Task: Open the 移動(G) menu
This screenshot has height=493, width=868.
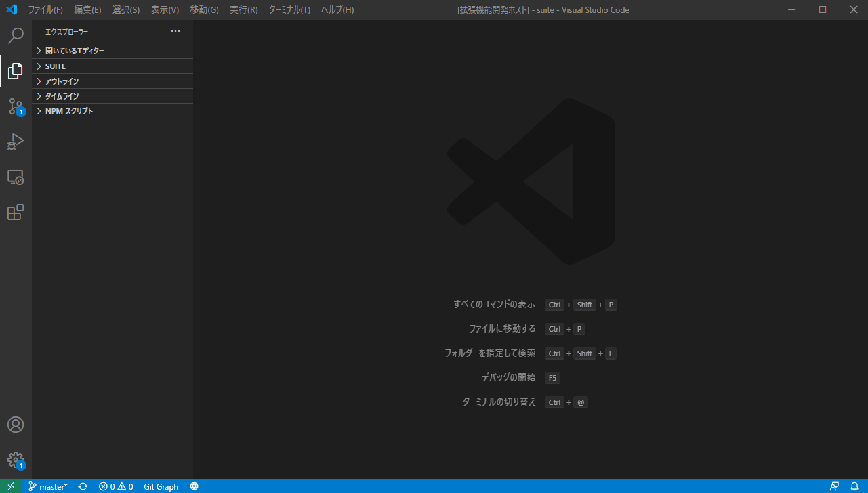Action: tap(204, 9)
